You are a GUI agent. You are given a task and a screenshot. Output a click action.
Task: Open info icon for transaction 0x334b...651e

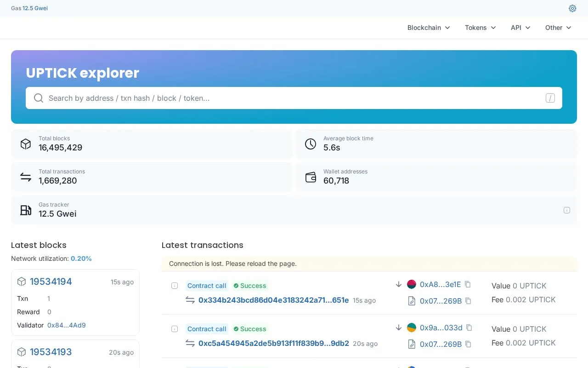click(175, 286)
